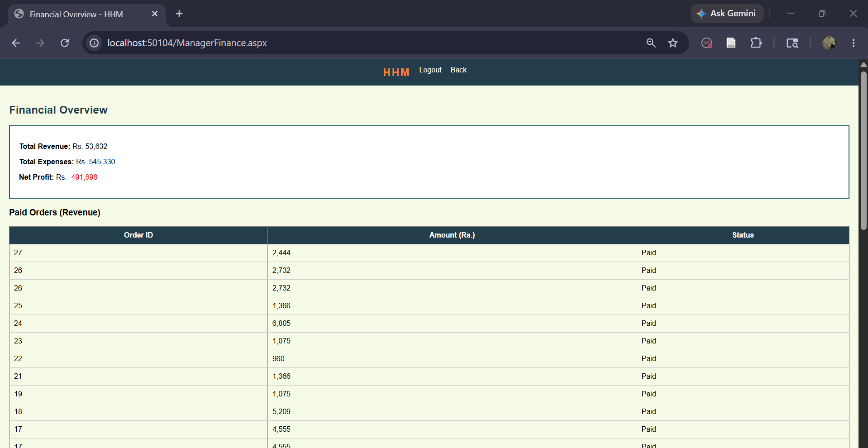Click the address bar URL
This screenshot has height=448, width=868.
pos(187,43)
